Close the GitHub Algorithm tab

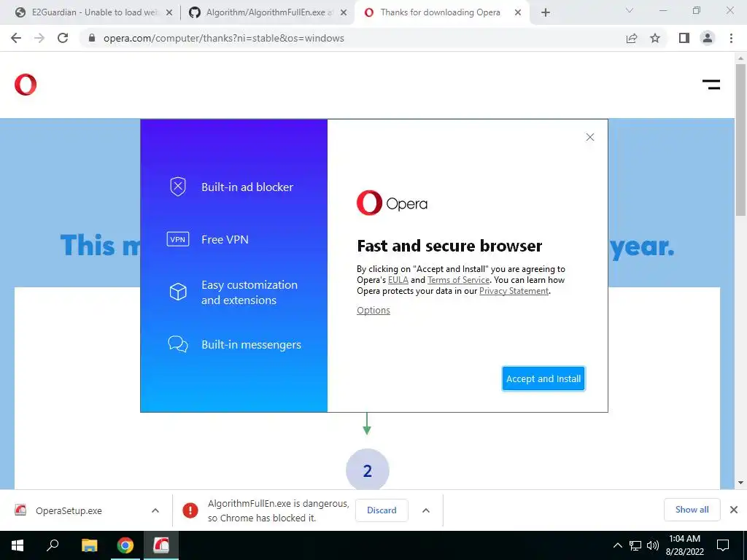[344, 13]
